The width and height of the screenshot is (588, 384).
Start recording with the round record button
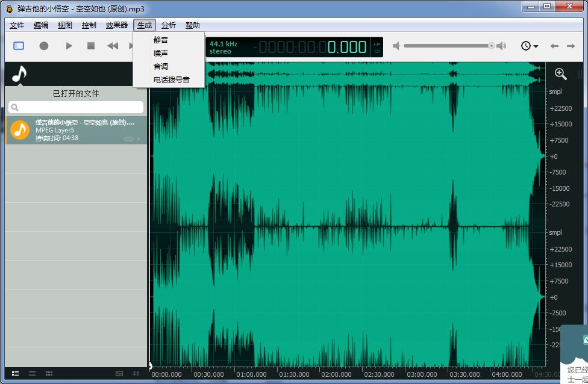click(x=44, y=46)
